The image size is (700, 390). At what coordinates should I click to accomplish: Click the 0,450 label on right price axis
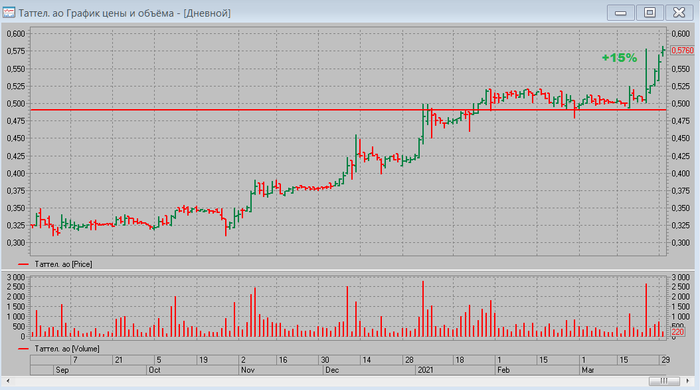[681, 138]
